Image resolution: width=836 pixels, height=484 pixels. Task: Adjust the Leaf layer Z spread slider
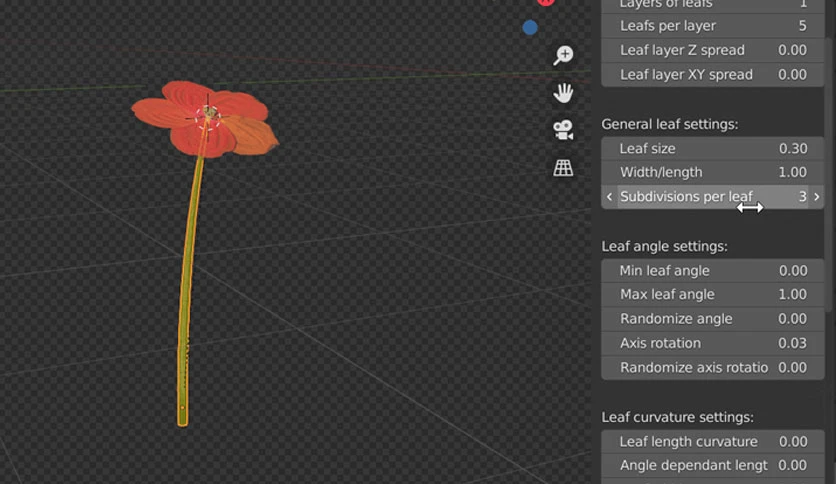tap(713, 50)
